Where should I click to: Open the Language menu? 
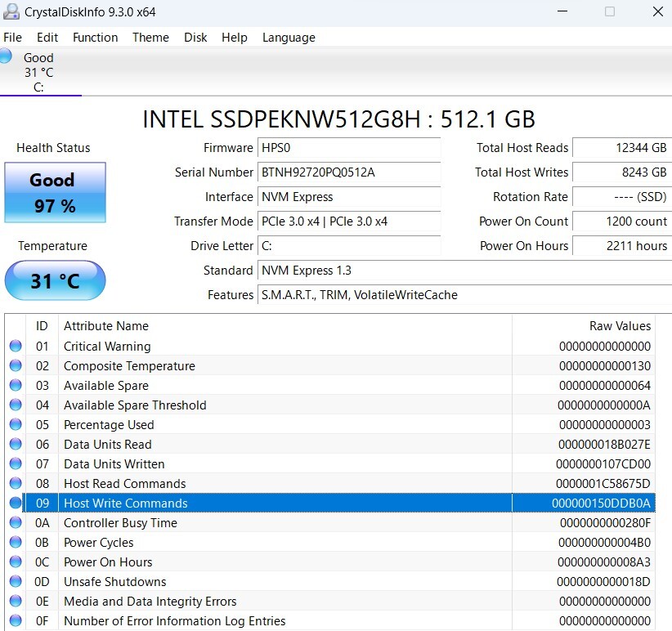289,38
